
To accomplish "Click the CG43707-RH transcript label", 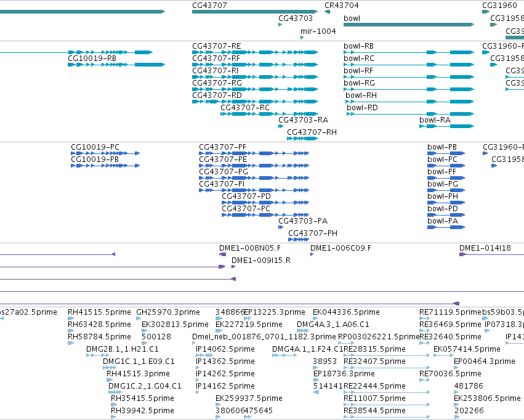I will tap(312, 132).
